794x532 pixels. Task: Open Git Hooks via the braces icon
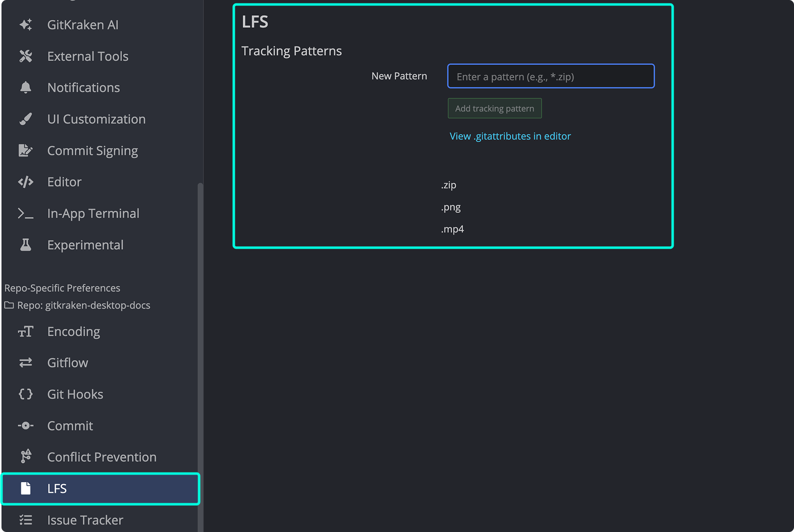26,394
